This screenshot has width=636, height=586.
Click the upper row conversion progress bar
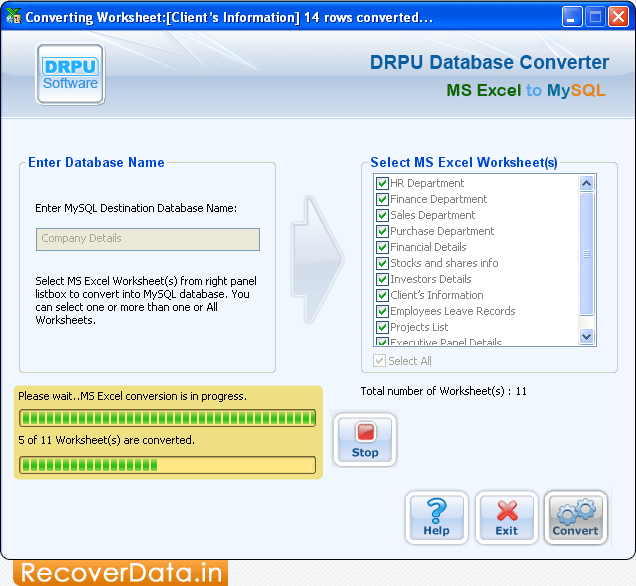tap(168, 418)
